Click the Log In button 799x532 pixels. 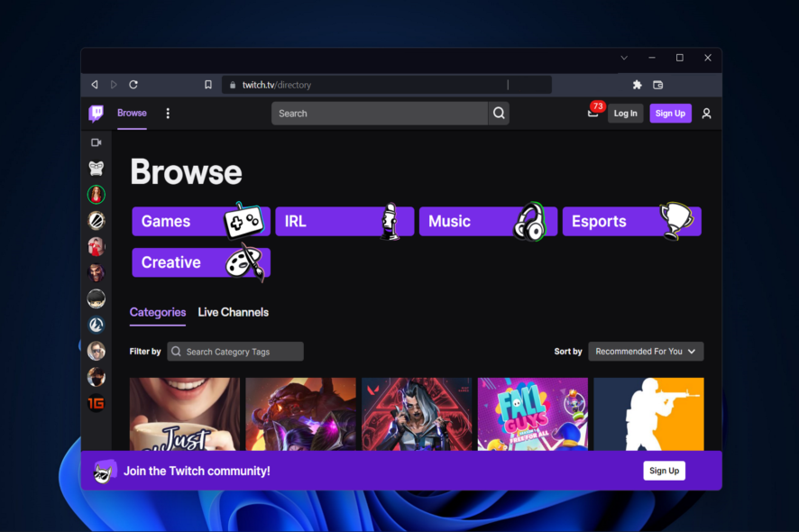(x=625, y=113)
